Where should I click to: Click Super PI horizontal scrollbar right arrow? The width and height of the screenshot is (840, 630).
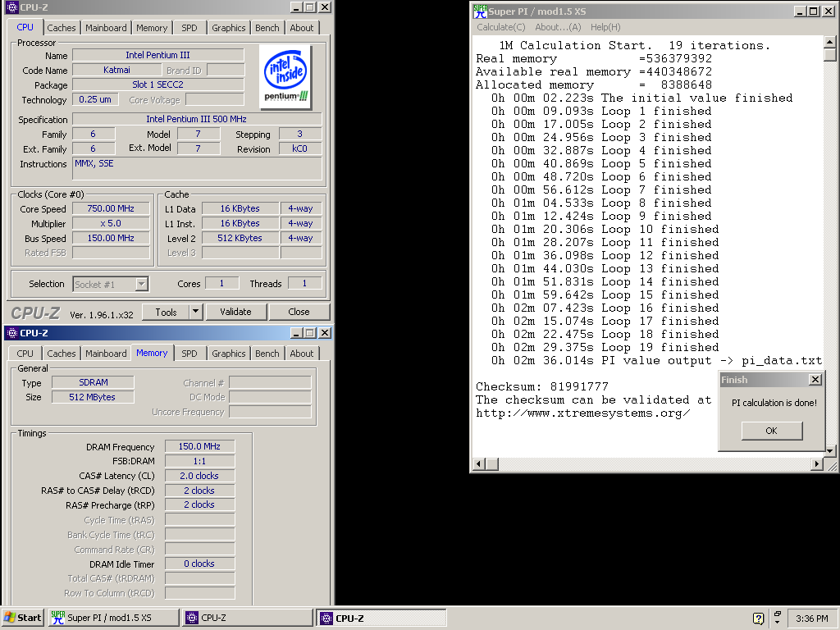coord(816,464)
